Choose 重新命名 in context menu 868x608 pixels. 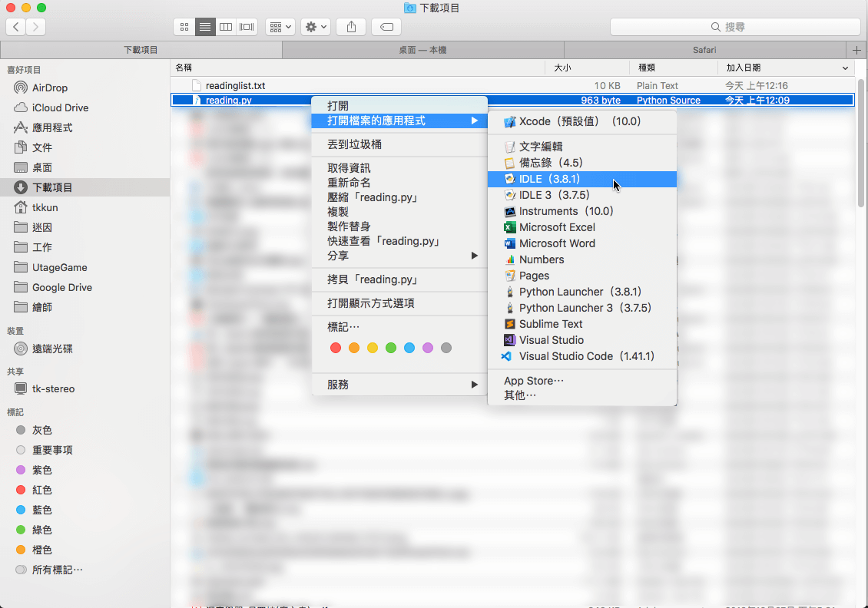coord(399,183)
